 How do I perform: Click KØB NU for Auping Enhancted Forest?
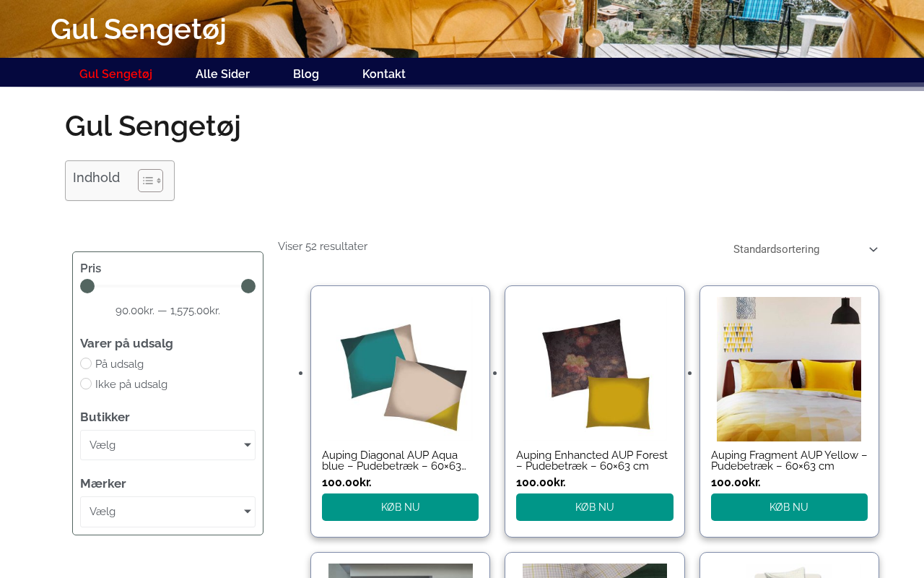coord(595,507)
